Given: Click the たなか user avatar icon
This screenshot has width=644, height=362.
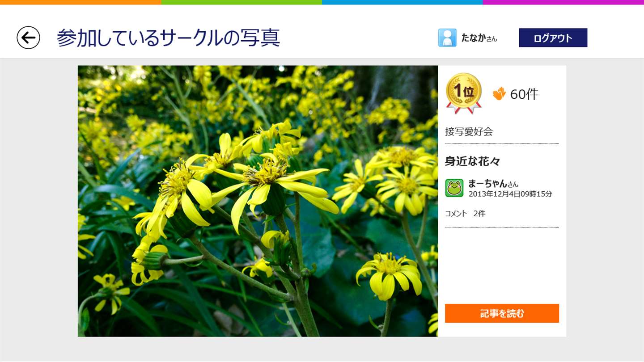Looking at the screenshot, I should click(x=447, y=38).
